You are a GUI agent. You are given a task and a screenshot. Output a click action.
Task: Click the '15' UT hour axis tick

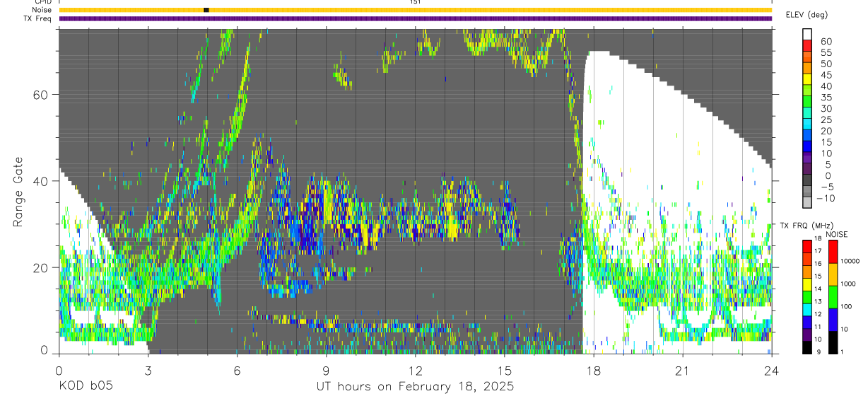504,371
